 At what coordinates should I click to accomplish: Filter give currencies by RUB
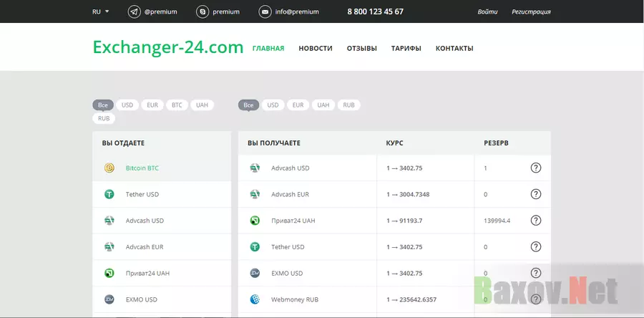104,118
